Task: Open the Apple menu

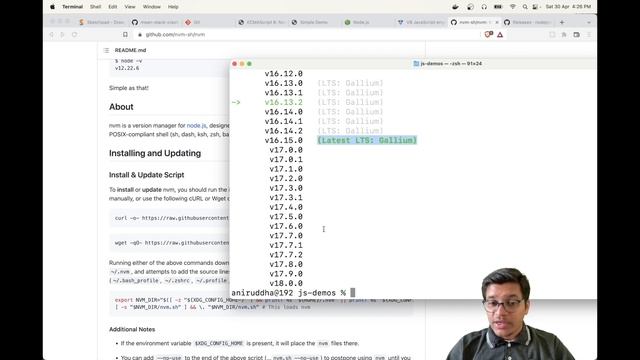Action: coord(52,7)
